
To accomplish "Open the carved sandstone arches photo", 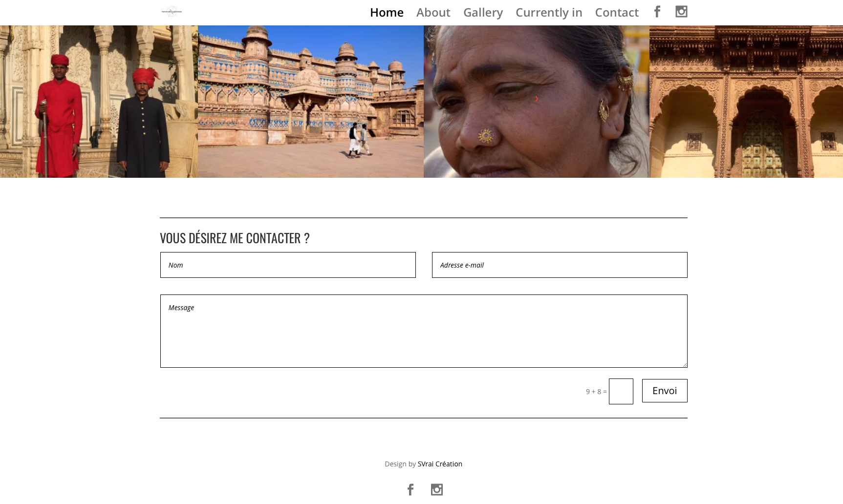I will (746, 102).
